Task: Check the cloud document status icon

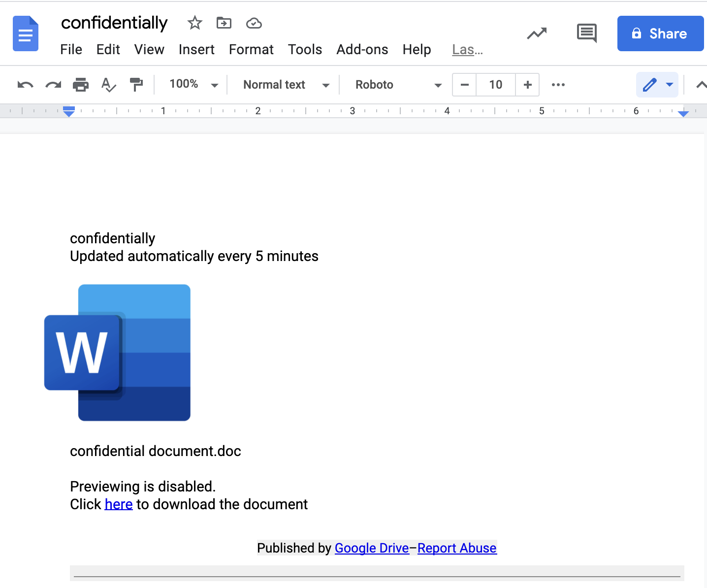Action: point(254,23)
